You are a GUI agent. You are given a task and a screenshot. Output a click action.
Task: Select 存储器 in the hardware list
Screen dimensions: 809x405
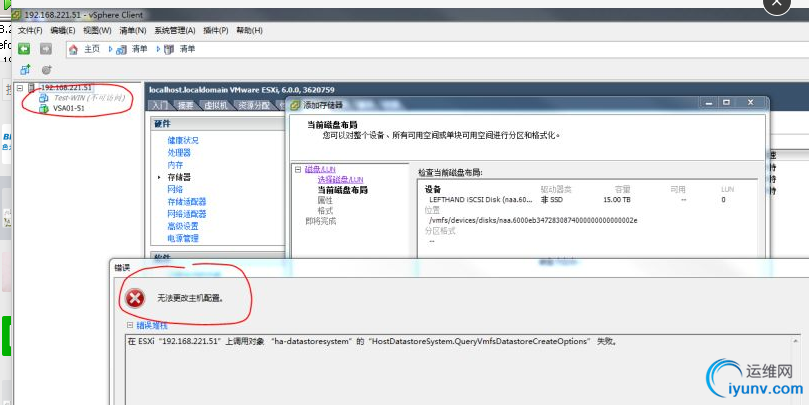pos(179,177)
